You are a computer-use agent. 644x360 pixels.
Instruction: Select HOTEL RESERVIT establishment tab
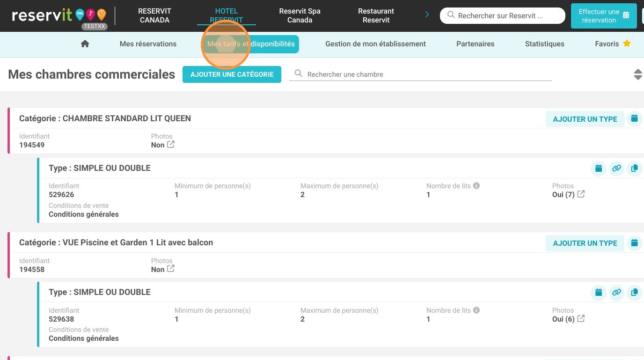click(227, 15)
